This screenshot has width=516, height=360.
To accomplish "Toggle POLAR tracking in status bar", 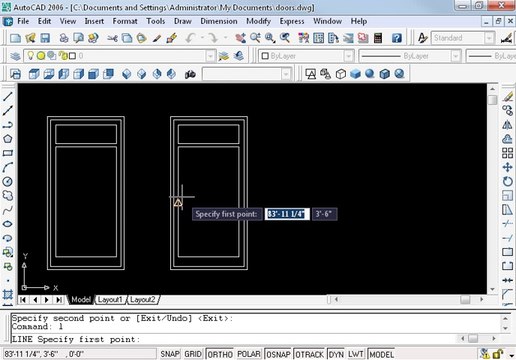I will [249, 354].
